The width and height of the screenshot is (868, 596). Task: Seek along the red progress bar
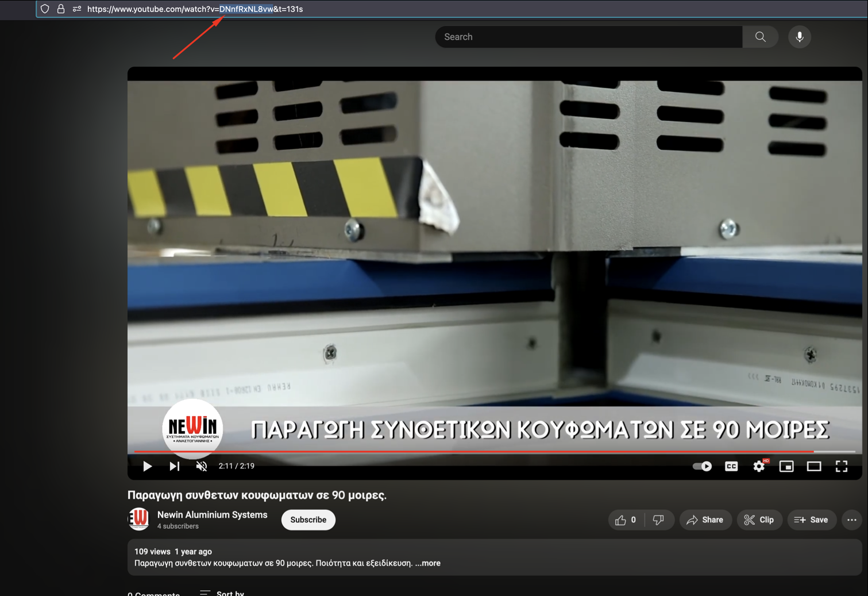tap(495, 452)
